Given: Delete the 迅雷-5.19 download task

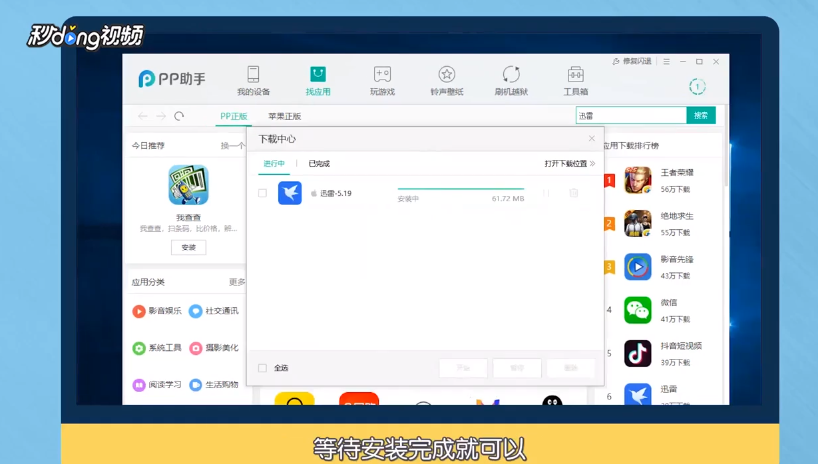Looking at the screenshot, I should click(573, 193).
